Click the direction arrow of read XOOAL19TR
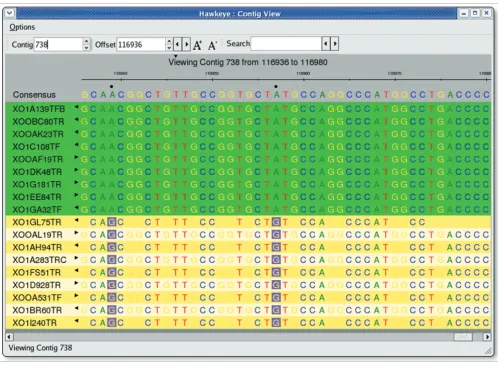The image size is (498, 365). point(76,233)
